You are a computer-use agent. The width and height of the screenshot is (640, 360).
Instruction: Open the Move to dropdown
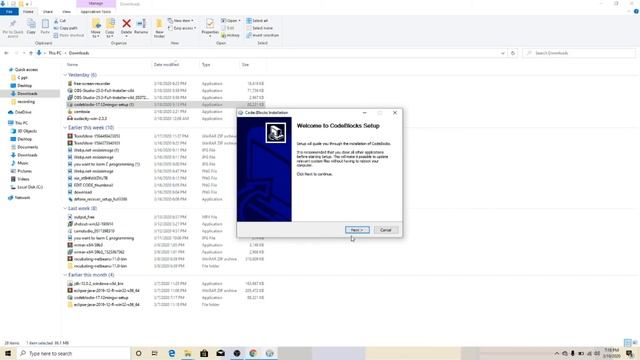tap(96, 28)
